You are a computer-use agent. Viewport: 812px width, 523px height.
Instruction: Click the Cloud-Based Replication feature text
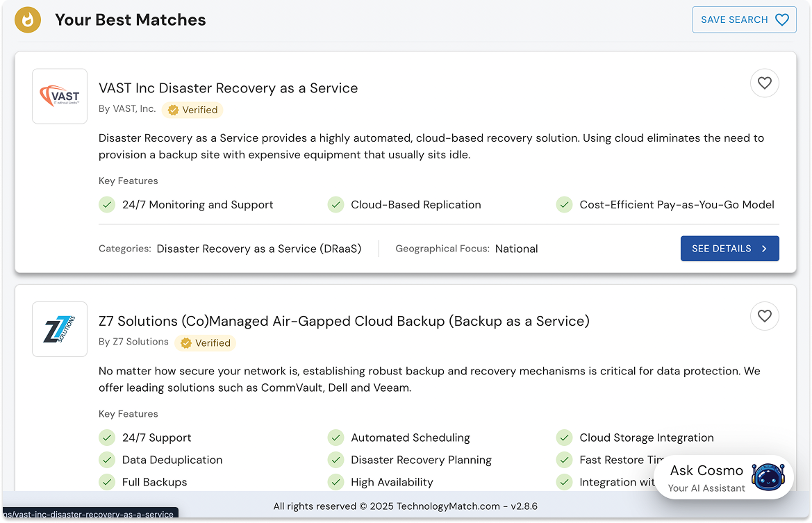click(416, 204)
